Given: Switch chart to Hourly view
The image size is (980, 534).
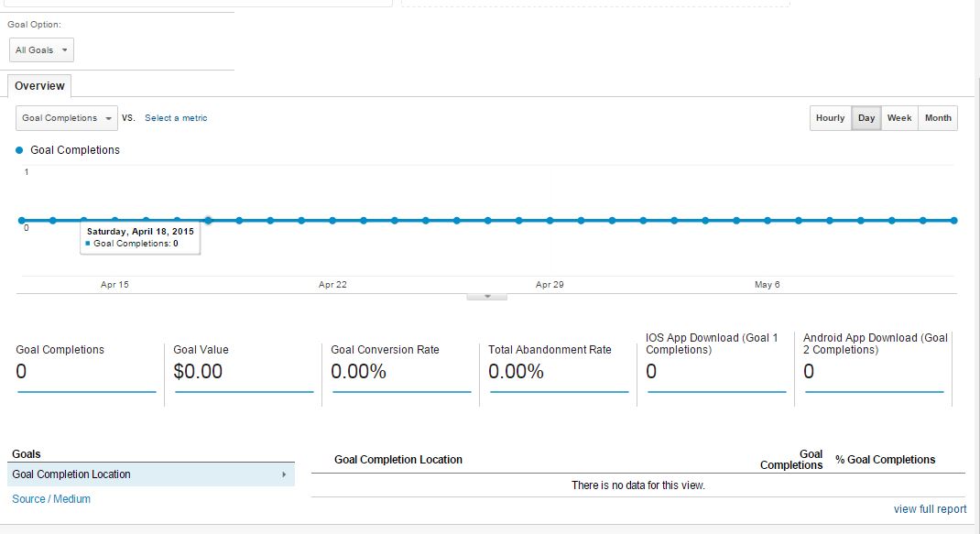Looking at the screenshot, I should pyautogui.click(x=830, y=118).
